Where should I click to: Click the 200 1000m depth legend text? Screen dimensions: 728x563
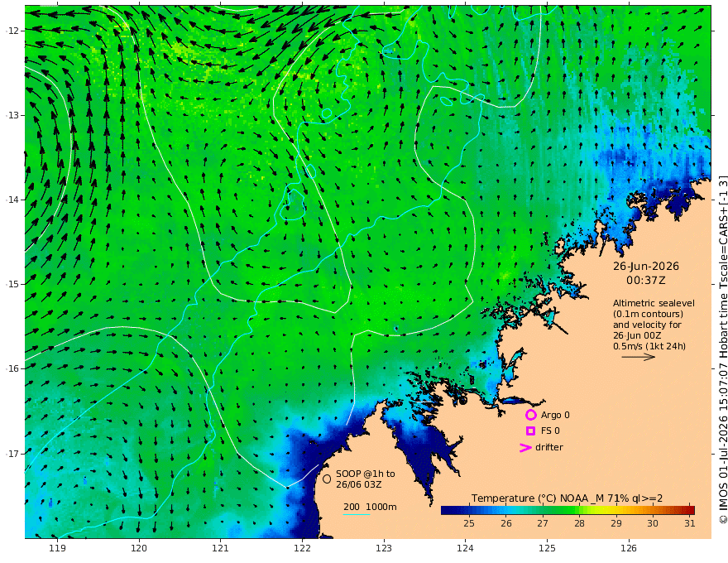pos(370,507)
